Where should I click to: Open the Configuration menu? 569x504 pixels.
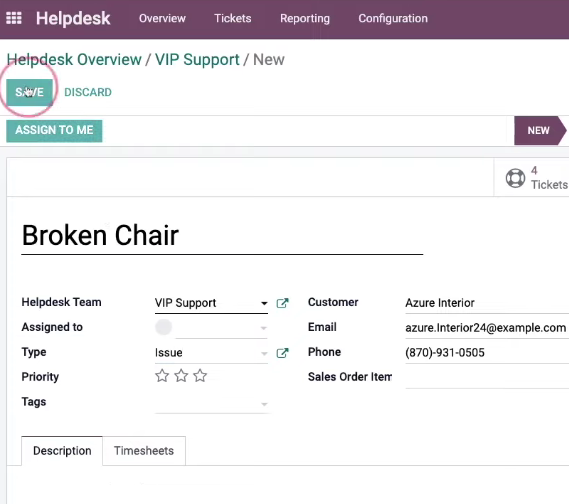tap(393, 19)
